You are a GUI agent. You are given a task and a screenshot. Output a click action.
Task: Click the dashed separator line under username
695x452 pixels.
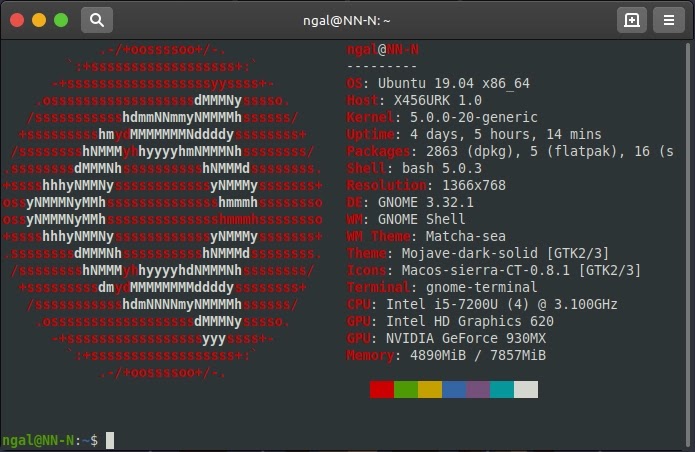[382, 67]
